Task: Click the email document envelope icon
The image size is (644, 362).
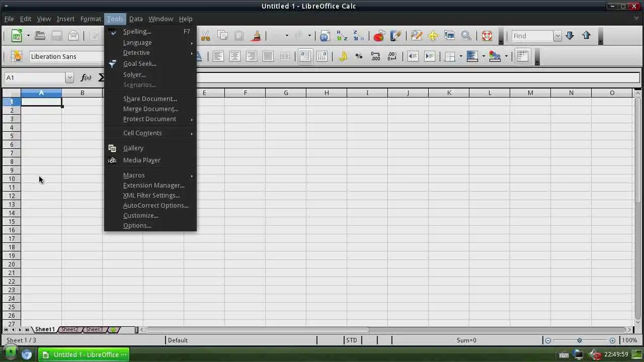Action: click(x=73, y=36)
